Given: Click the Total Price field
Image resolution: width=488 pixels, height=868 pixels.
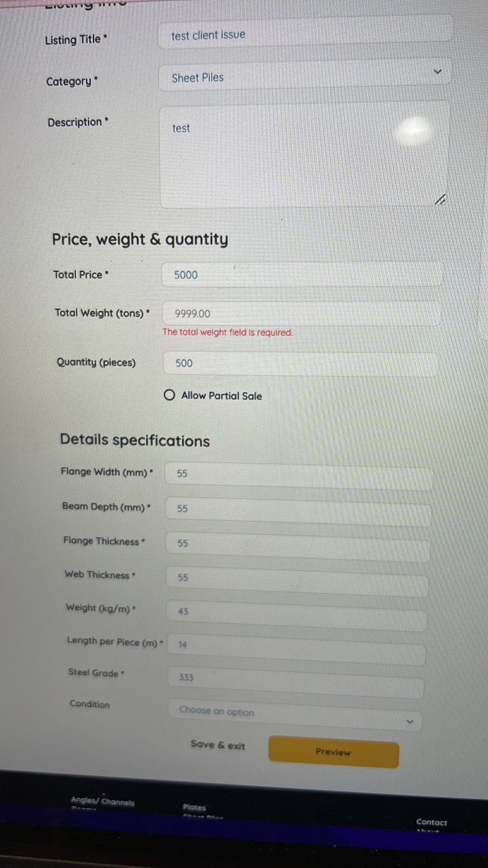Looking at the screenshot, I should click(x=302, y=274).
